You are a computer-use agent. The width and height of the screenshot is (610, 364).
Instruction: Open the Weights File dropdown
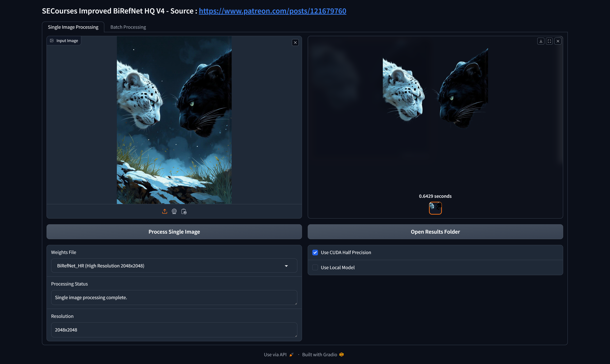tap(174, 266)
